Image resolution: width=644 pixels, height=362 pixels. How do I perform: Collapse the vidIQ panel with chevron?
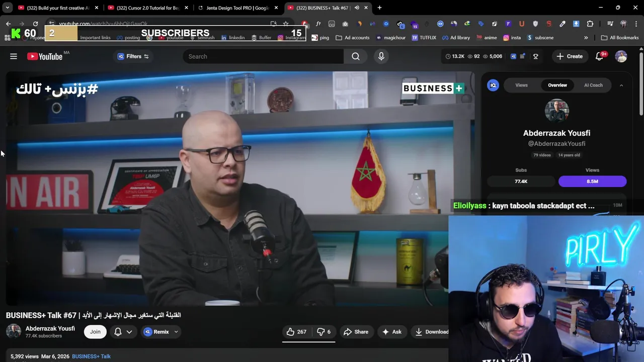pos(621,85)
